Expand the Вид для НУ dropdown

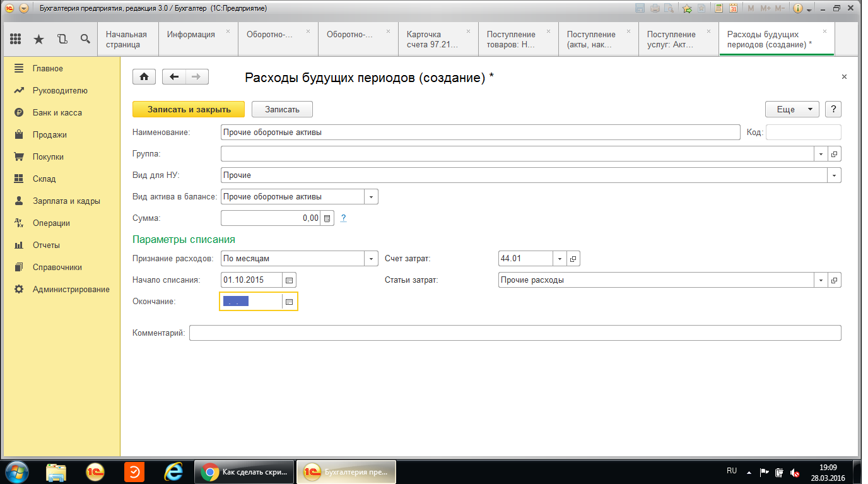point(835,175)
